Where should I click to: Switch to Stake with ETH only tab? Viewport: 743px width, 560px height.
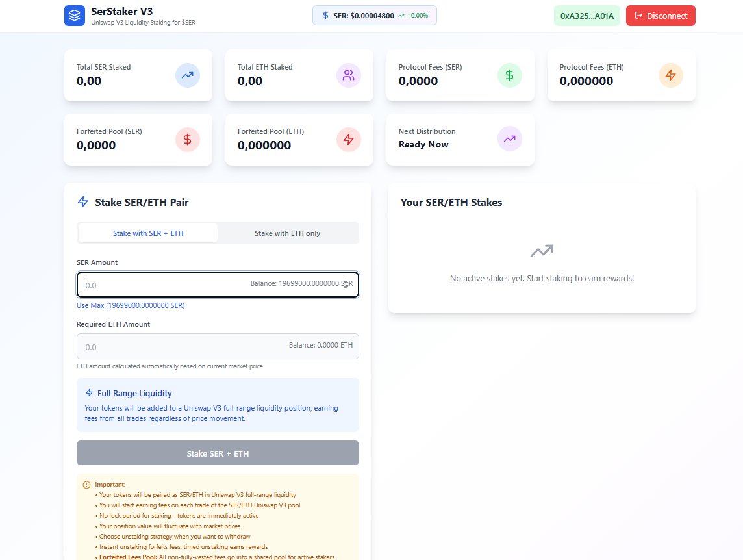click(287, 233)
